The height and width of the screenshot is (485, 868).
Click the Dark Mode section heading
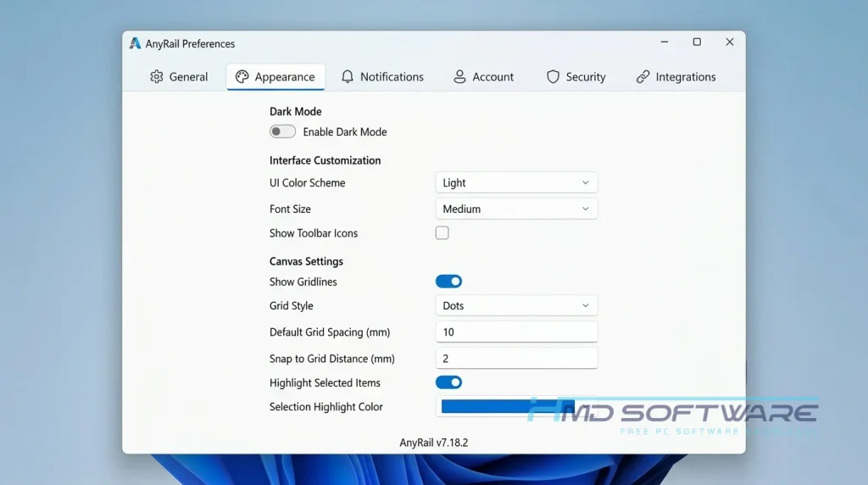(296, 111)
